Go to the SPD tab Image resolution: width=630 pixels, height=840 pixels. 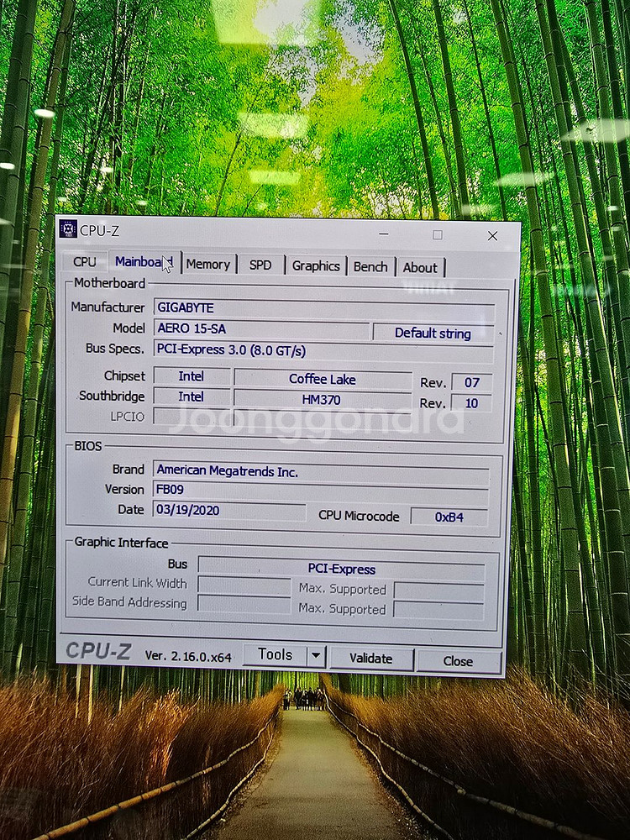(x=260, y=265)
